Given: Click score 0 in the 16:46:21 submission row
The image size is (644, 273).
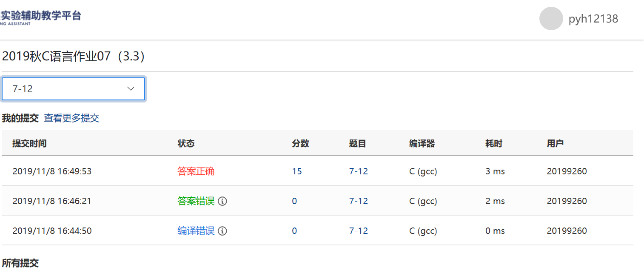Looking at the screenshot, I should 294,201.
